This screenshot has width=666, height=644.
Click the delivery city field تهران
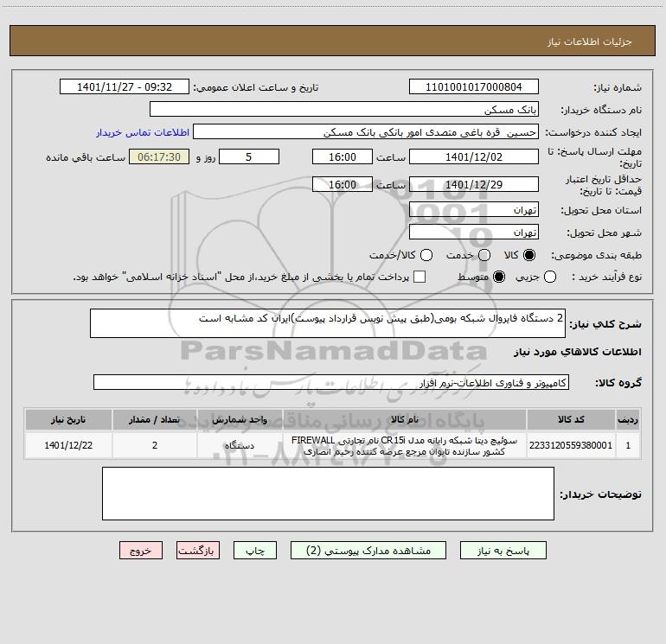[474, 232]
